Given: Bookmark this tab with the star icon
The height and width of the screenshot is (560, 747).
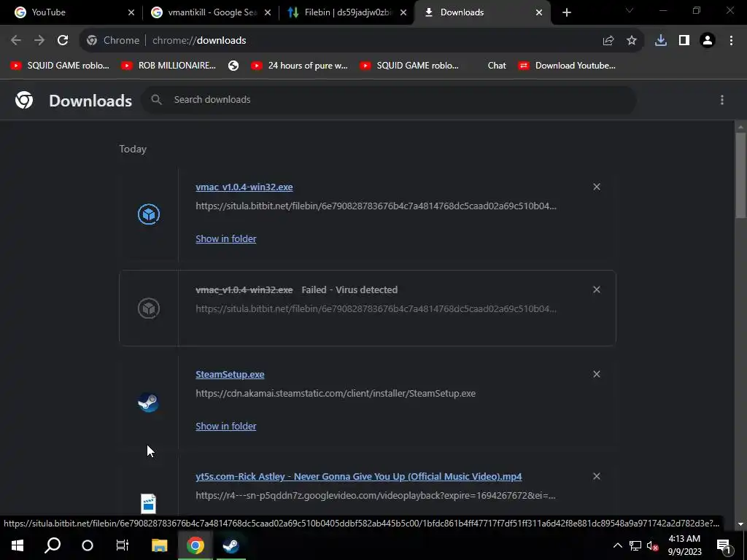Looking at the screenshot, I should [632, 41].
